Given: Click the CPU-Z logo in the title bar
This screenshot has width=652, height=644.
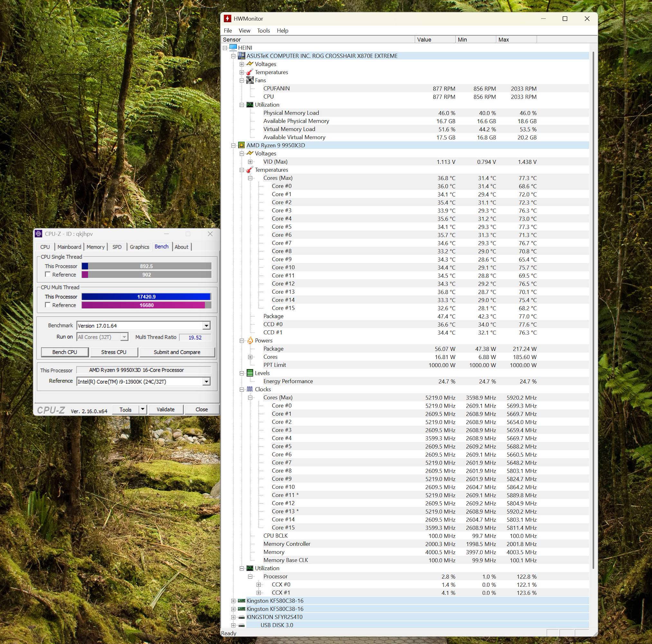Looking at the screenshot, I should pos(39,234).
